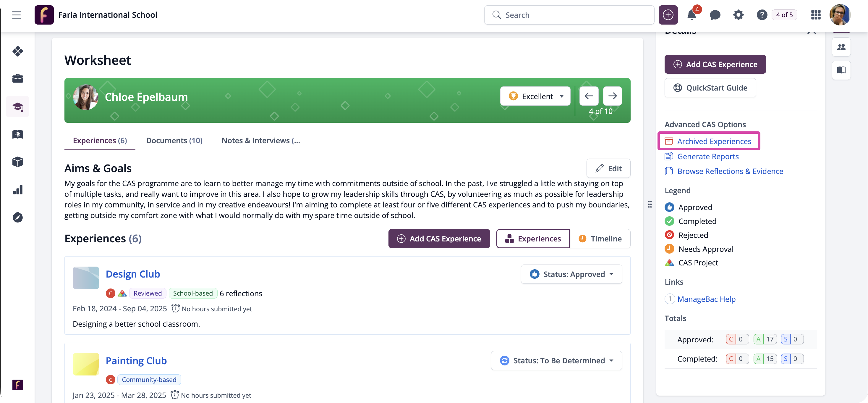The height and width of the screenshot is (403, 868).
Task: Click the apps grid launcher icon
Action: point(815,15)
